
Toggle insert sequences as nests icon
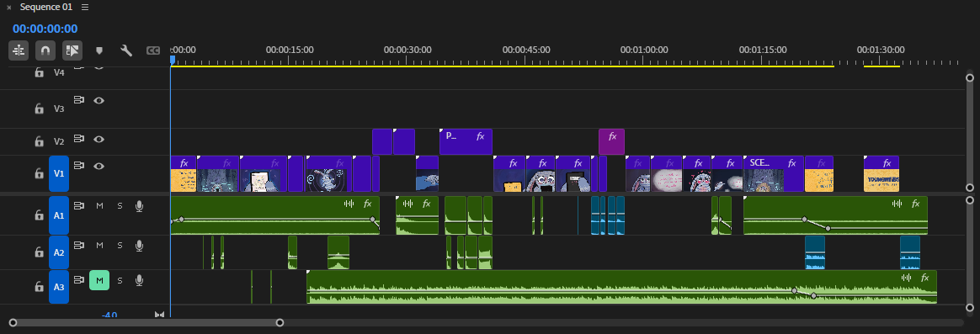click(19, 50)
